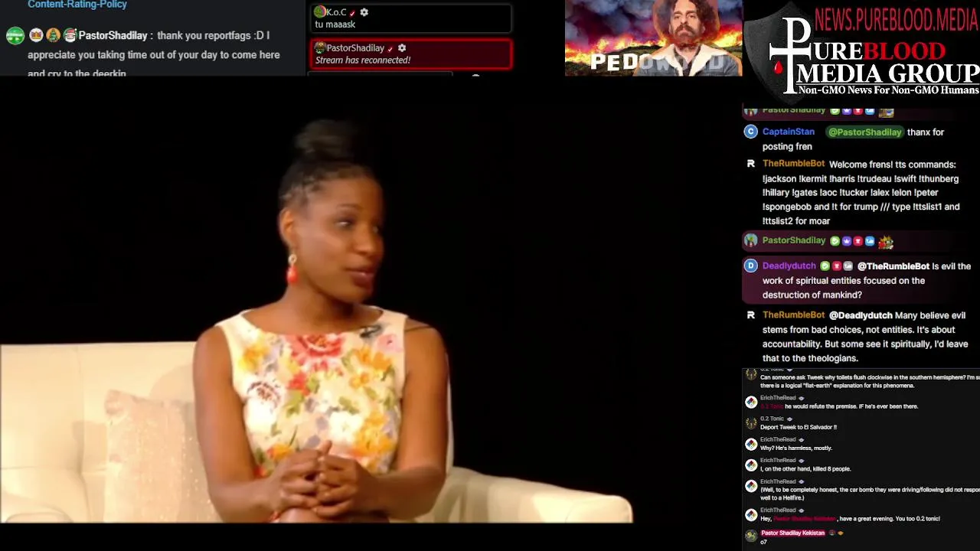Click the emote after PastorShadilay's badges
This screenshot has width=980, height=551.
[886, 242]
